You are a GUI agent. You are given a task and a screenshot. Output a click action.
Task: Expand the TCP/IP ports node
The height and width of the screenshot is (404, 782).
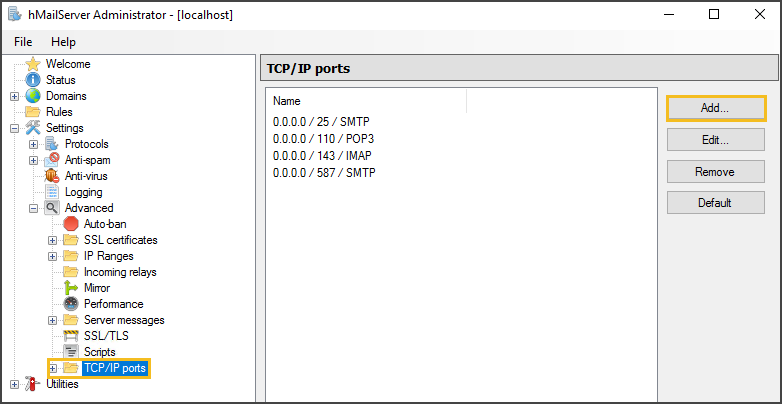[52, 368]
